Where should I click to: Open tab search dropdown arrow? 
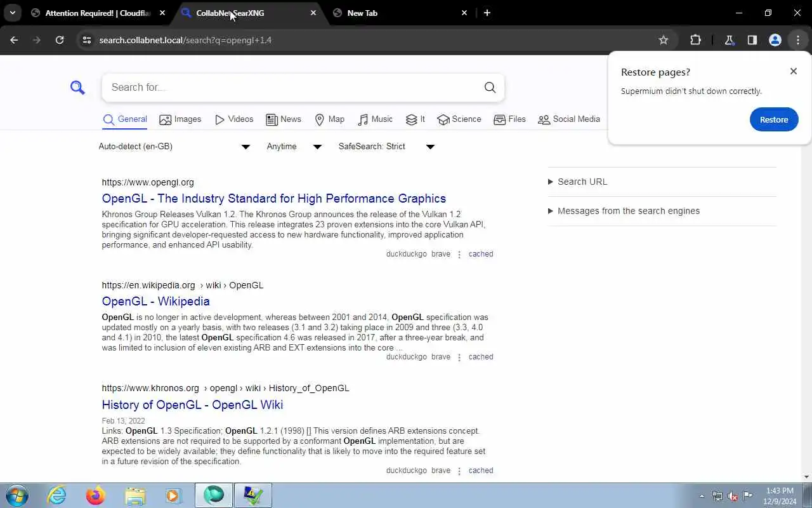point(12,13)
